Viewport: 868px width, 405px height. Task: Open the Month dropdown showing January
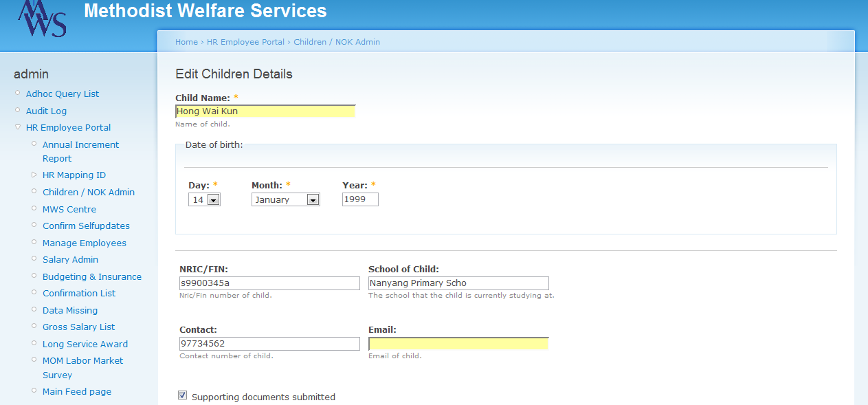285,199
